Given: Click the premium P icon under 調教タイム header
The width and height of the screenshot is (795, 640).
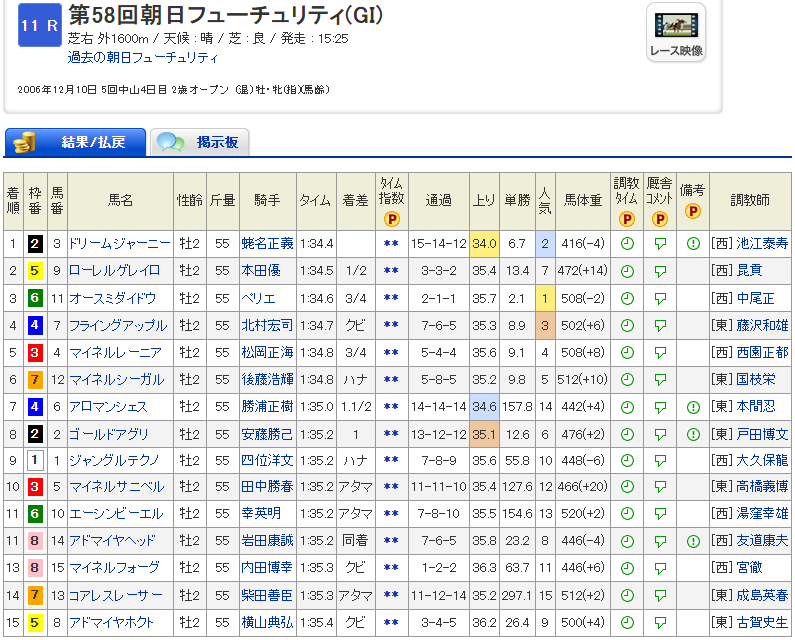Looking at the screenshot, I should click(627, 219).
